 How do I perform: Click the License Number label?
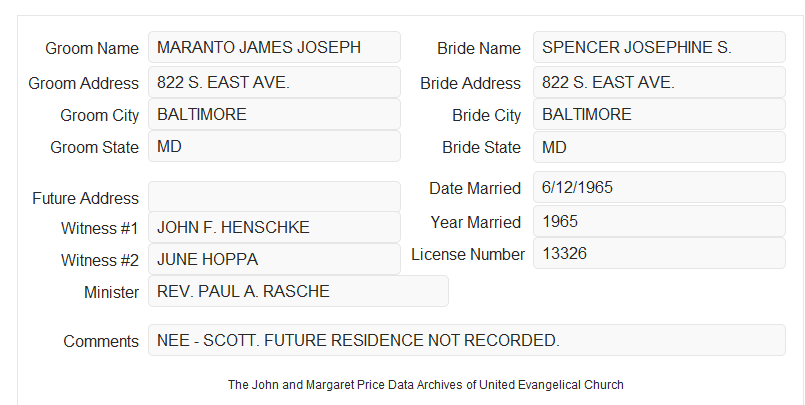click(x=468, y=254)
